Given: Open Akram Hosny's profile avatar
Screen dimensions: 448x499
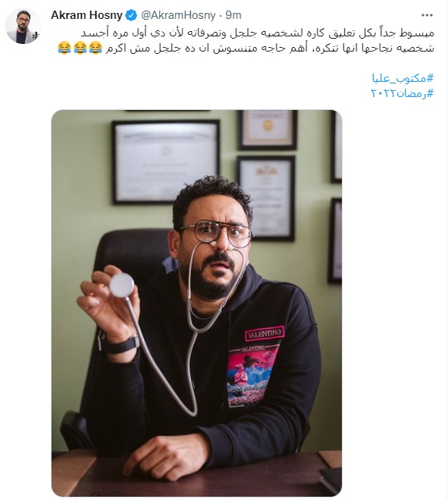Looking at the screenshot, I should 23,26.
